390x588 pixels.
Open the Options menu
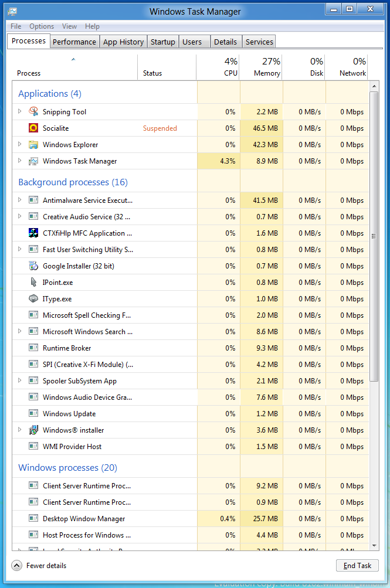[x=42, y=26]
